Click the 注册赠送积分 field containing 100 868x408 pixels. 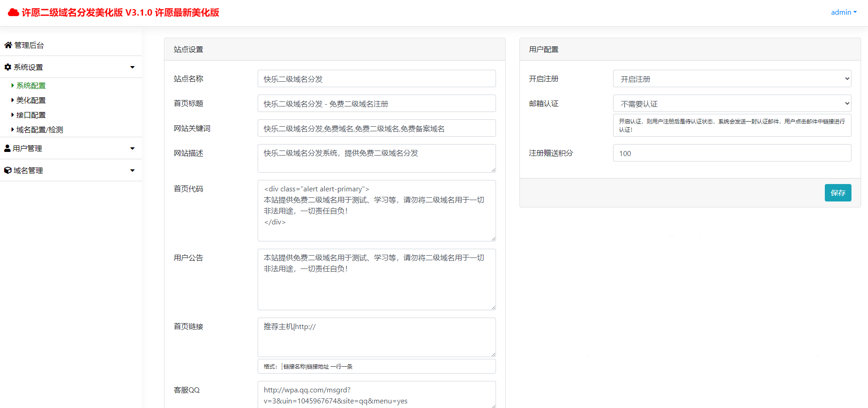(x=732, y=153)
